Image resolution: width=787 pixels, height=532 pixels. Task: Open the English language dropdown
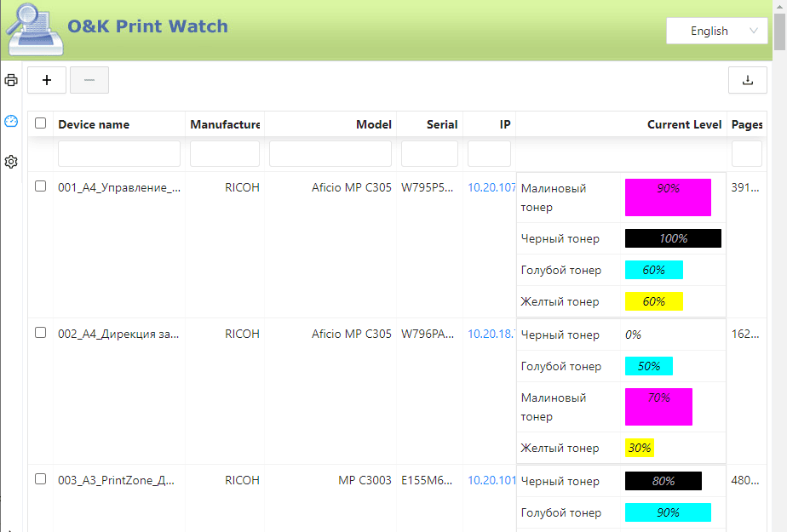[x=717, y=31]
